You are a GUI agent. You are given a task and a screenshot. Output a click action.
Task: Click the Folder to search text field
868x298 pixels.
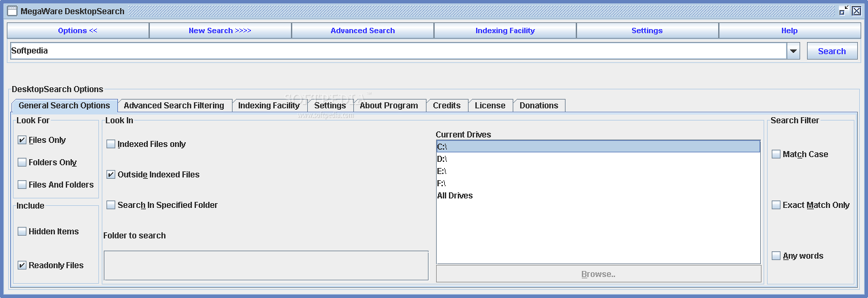point(266,265)
